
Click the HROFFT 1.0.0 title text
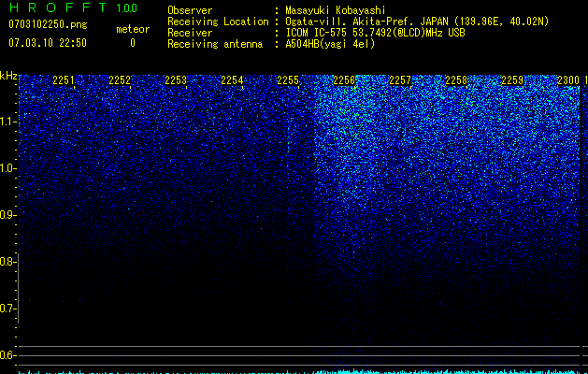pyautogui.click(x=73, y=7)
